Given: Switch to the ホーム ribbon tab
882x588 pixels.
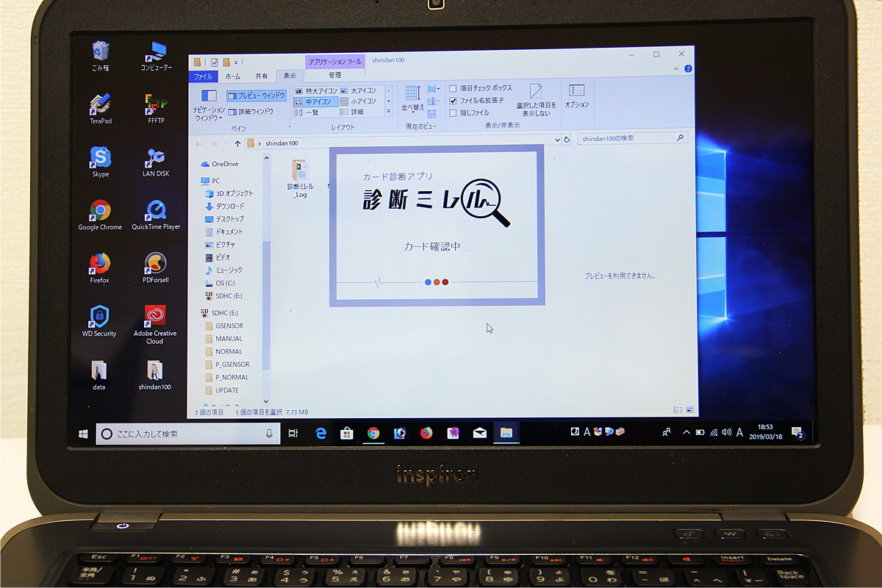Looking at the screenshot, I should (232, 76).
